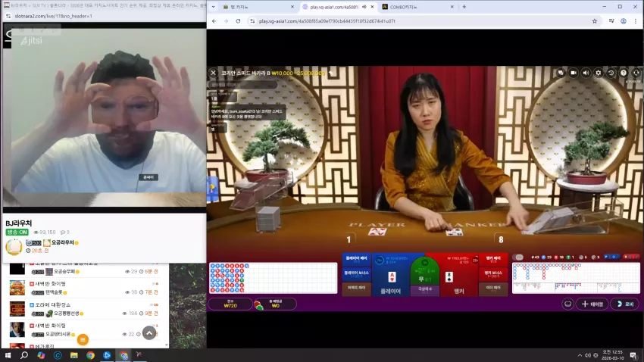Switch to the COMBO카지노 tab
Image resolution: width=644 pixels, height=362 pixels.
pos(417,7)
